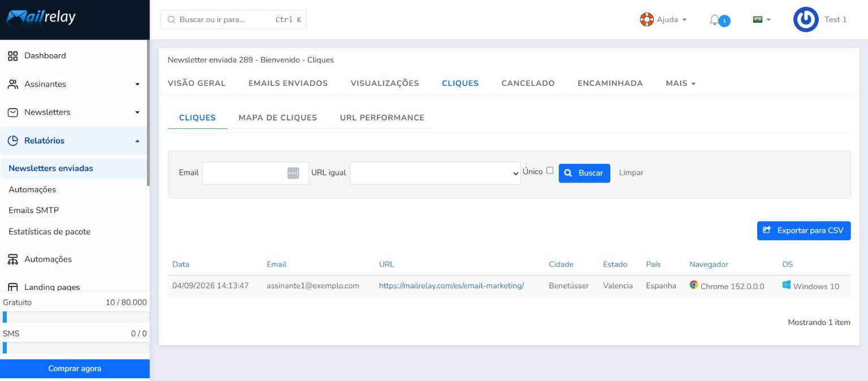Click the Valencia state cell
868x381 pixels.
click(618, 285)
